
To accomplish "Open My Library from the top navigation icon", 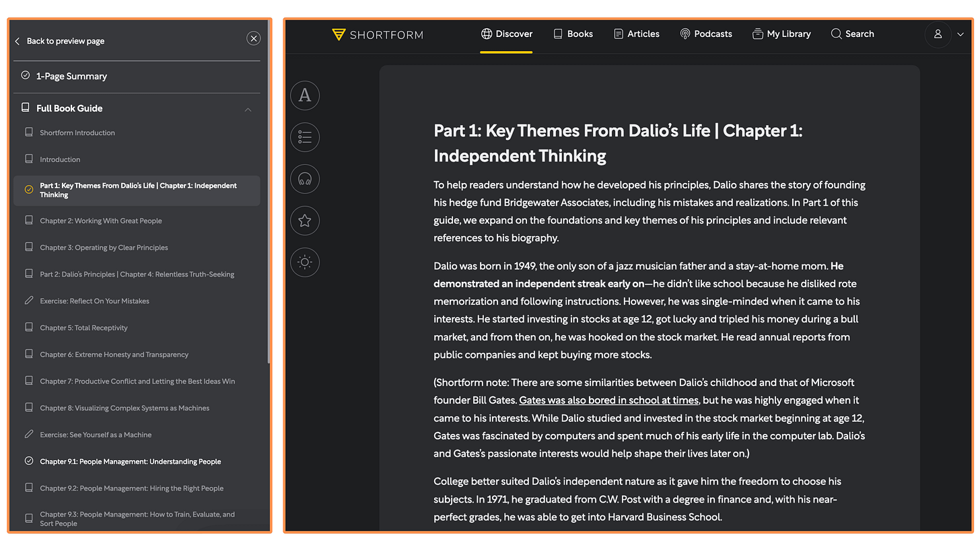I will coord(757,34).
